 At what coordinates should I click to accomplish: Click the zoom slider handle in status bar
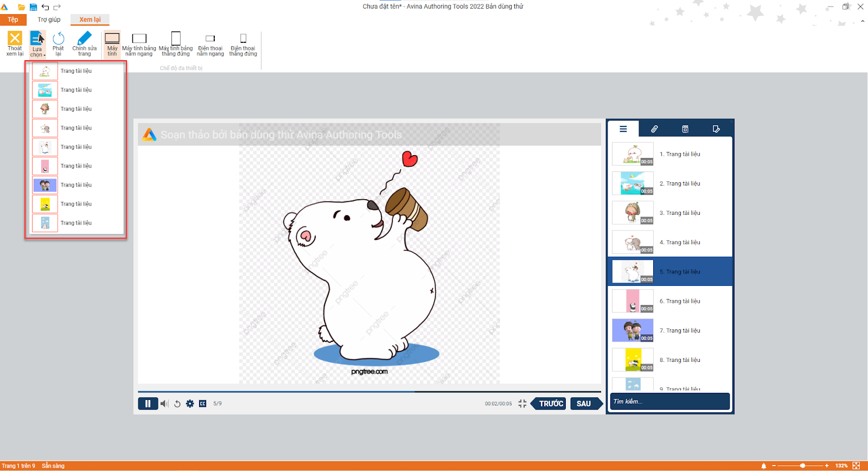(802, 466)
